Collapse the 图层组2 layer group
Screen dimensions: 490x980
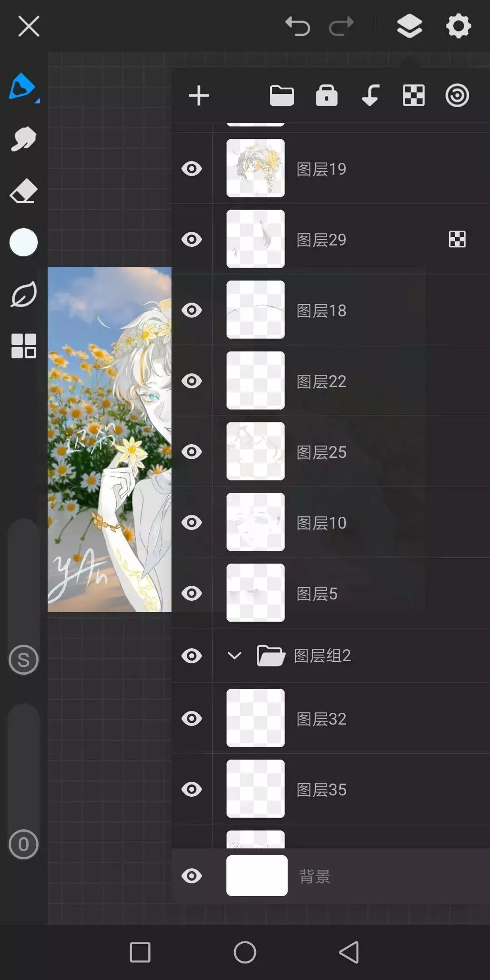(234, 656)
